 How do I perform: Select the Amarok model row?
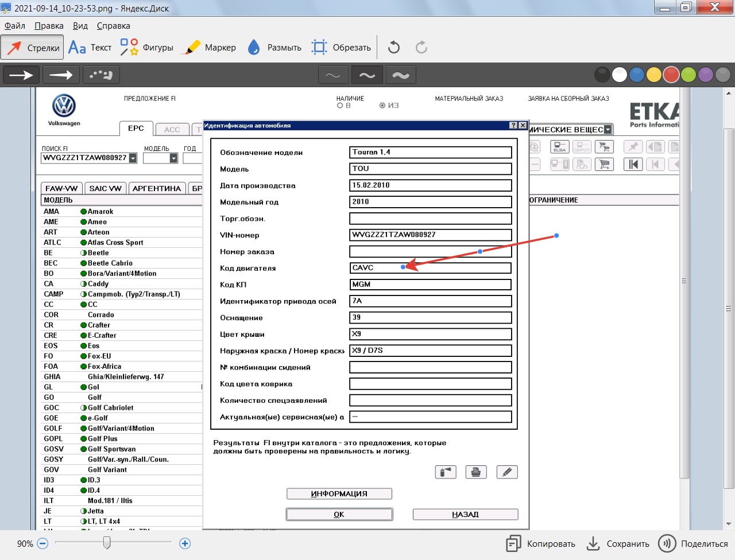(122, 212)
